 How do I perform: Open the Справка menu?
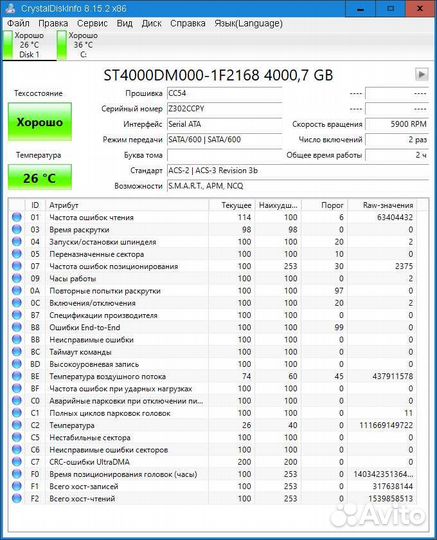[x=188, y=23]
